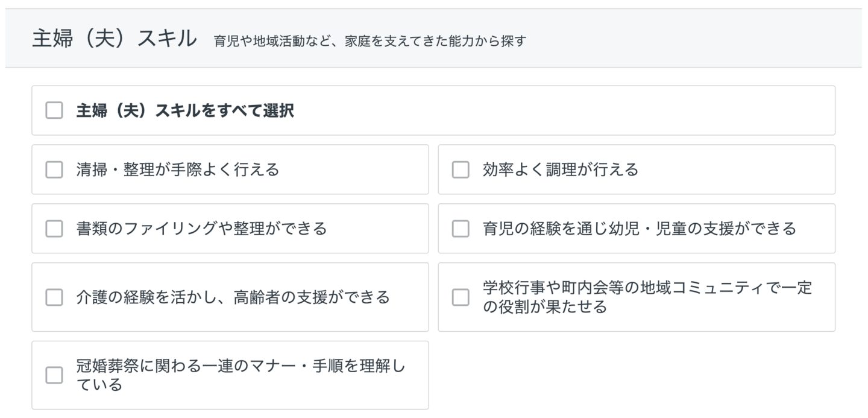The image size is (868, 418).
Task: Click the subtitle 育児や地域活動など、家庭を支えてきた能力から探す
Action: coord(370,42)
